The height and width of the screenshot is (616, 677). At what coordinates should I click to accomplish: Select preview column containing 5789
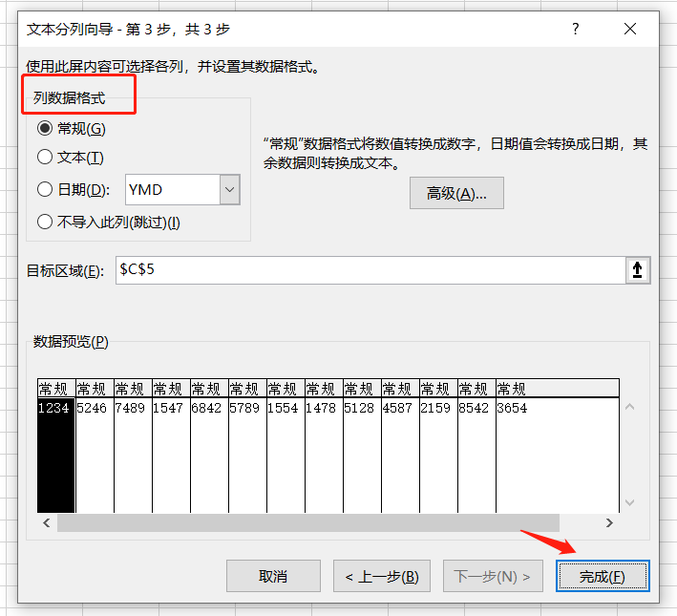click(x=247, y=446)
